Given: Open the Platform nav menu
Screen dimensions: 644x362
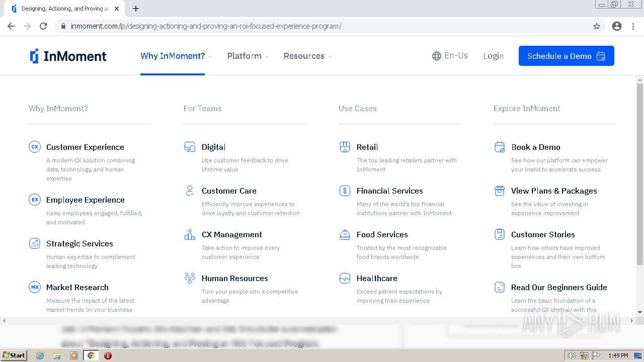Looking at the screenshot, I should [x=244, y=56].
